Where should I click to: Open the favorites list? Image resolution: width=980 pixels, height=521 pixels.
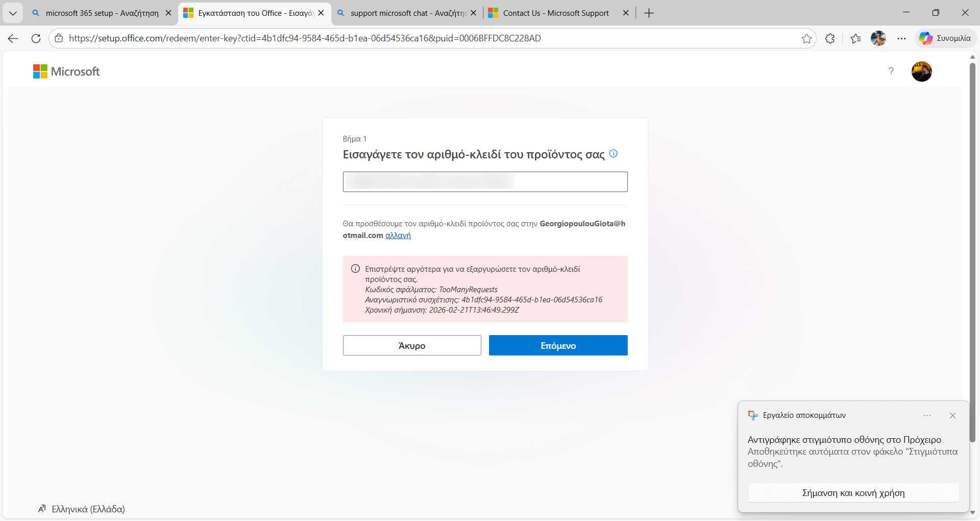coord(856,38)
